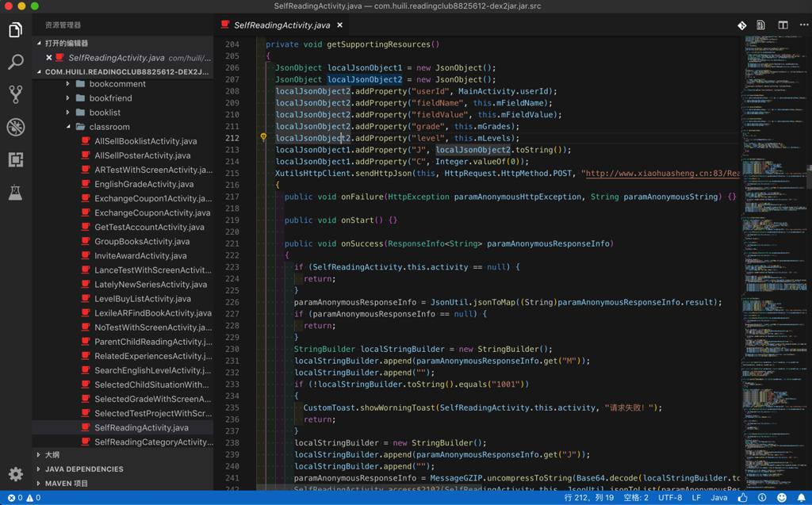
Task: Close the SelfReadingActivity.java editor tab
Action: pos(339,25)
